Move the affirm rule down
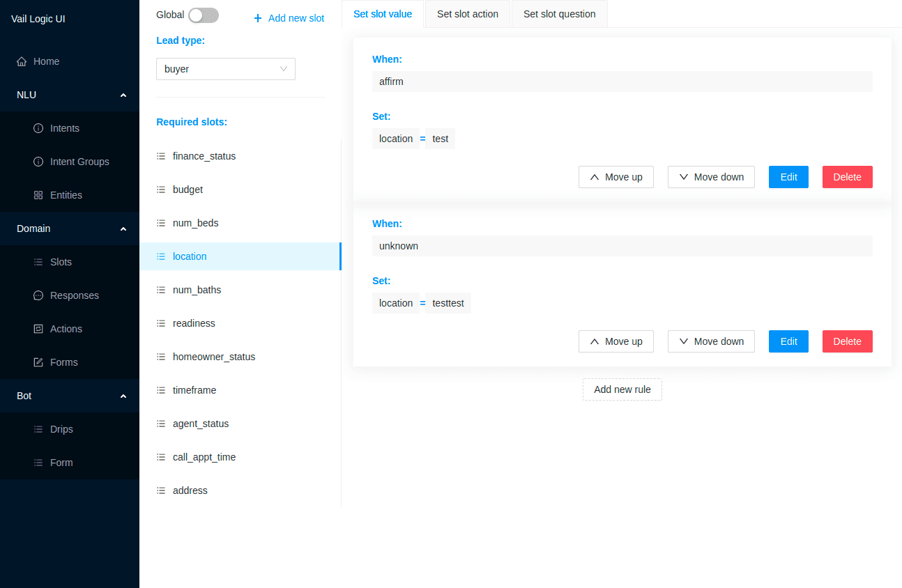 [x=710, y=177]
